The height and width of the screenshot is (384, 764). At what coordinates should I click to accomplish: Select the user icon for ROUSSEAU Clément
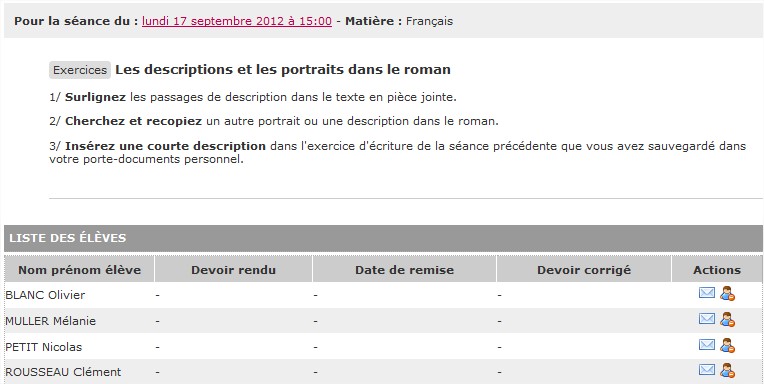[727, 370]
